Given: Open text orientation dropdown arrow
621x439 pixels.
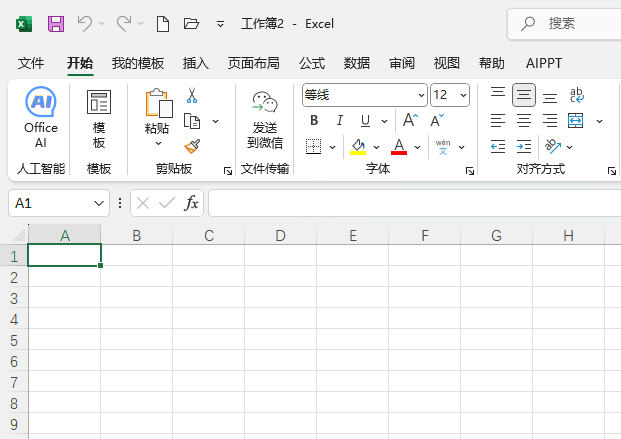Looking at the screenshot, I should tap(570, 147).
